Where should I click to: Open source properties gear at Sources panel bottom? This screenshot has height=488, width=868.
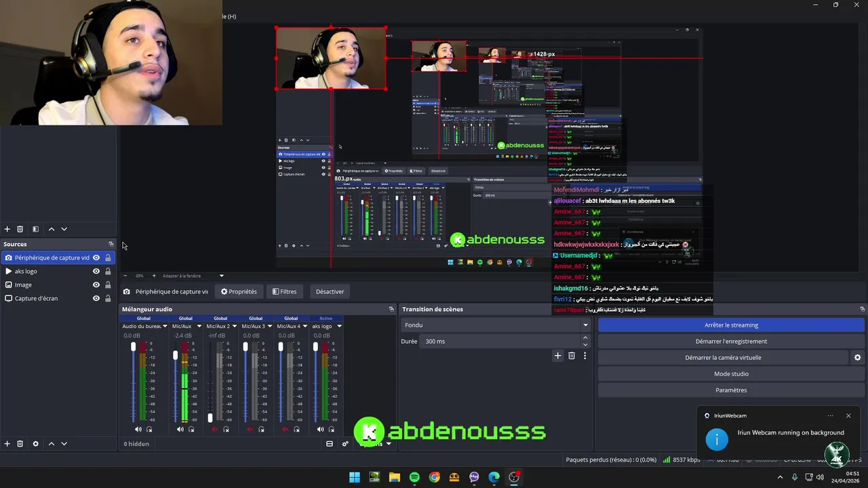(35, 444)
